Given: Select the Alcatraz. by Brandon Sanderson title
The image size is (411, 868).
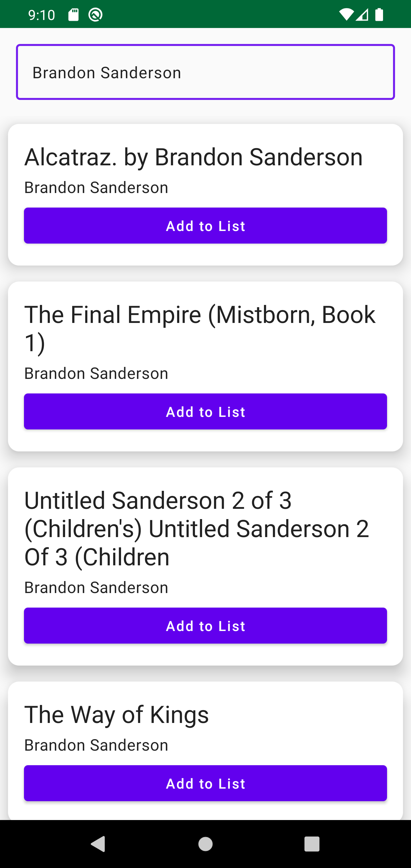Looking at the screenshot, I should click(194, 157).
